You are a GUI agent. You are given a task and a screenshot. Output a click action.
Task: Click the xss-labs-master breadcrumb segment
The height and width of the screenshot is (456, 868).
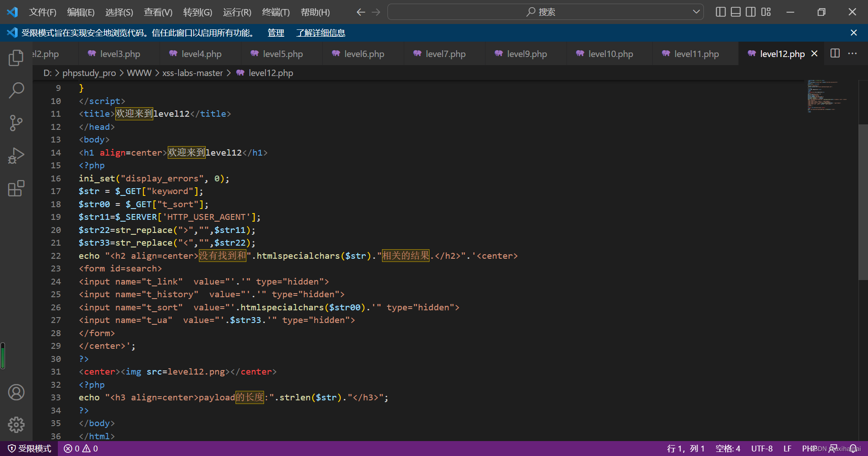click(193, 73)
